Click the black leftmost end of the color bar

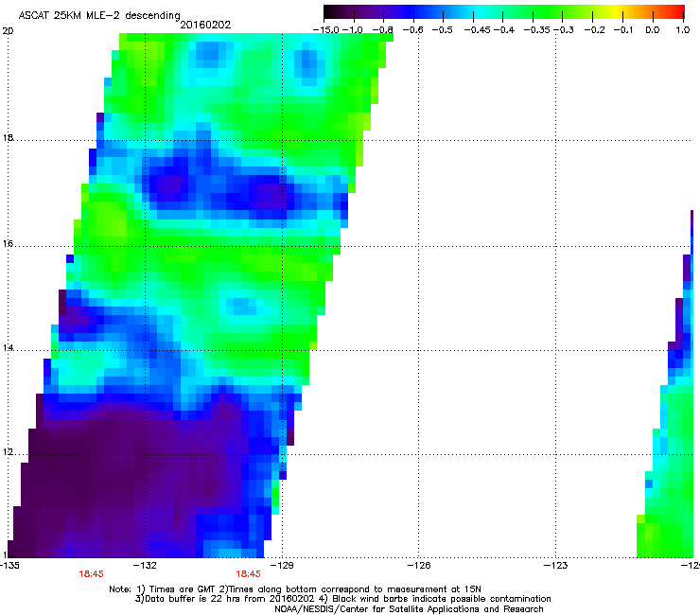tap(329, 11)
